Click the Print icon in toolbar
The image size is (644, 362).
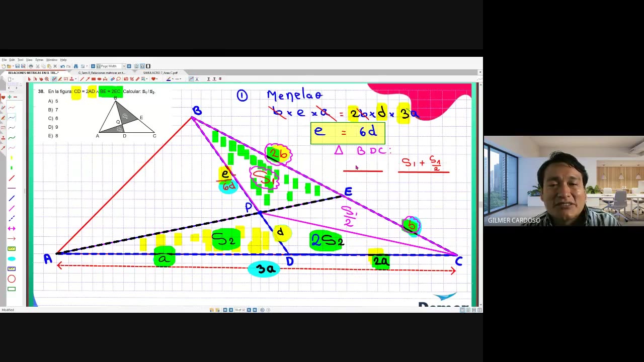coord(31,66)
